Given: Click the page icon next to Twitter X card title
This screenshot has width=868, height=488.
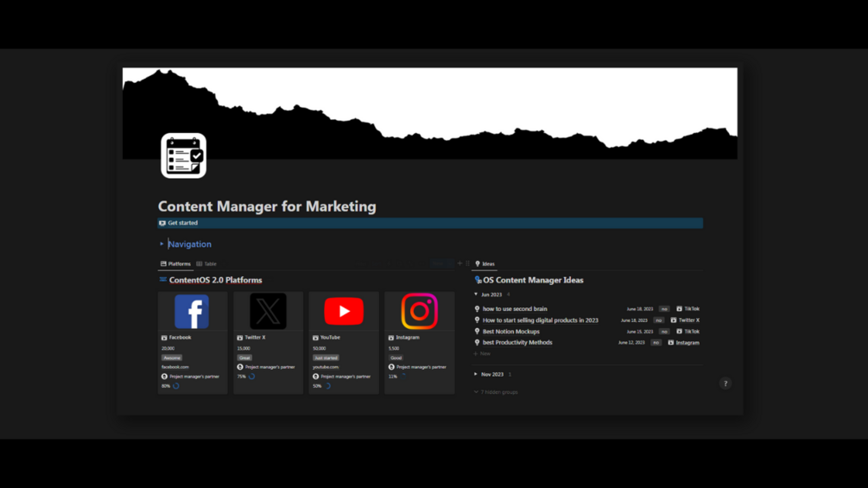Looking at the screenshot, I should [x=240, y=338].
